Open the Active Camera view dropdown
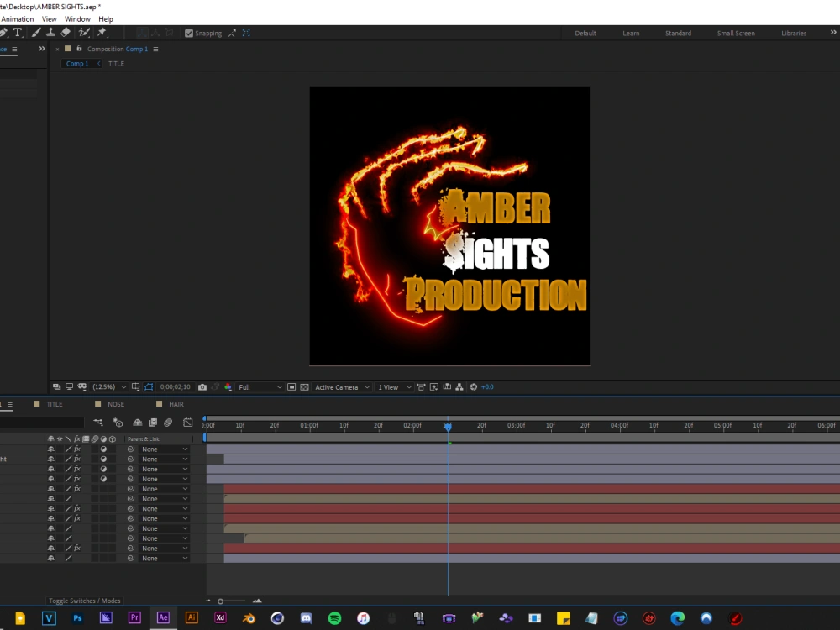This screenshot has height=630, width=840. (342, 386)
